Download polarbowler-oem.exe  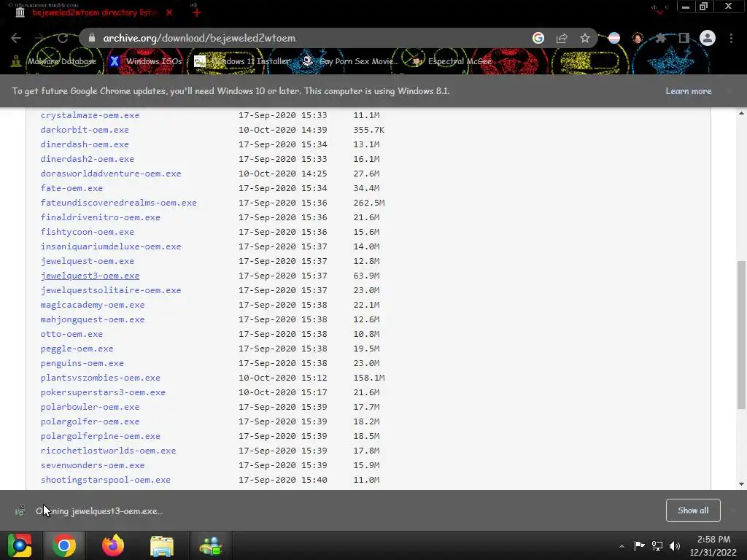coord(90,407)
